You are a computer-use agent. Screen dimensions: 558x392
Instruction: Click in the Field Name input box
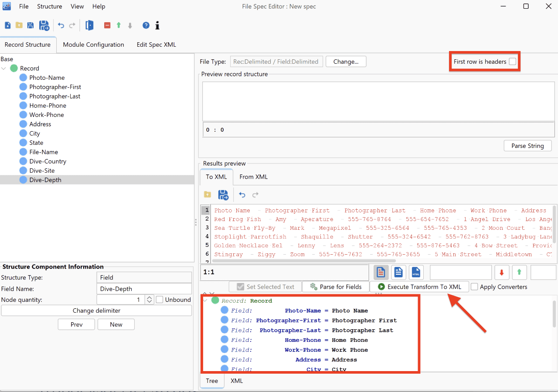144,289
